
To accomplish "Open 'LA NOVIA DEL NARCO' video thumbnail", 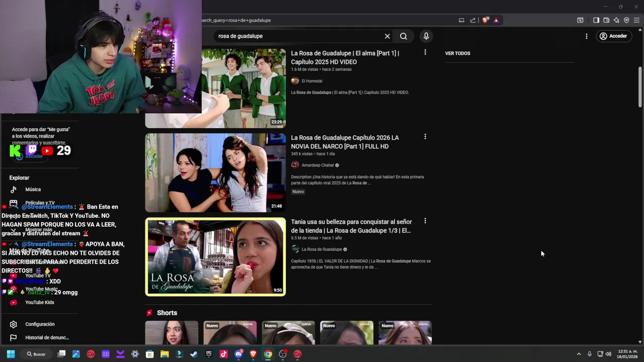I will (215, 172).
